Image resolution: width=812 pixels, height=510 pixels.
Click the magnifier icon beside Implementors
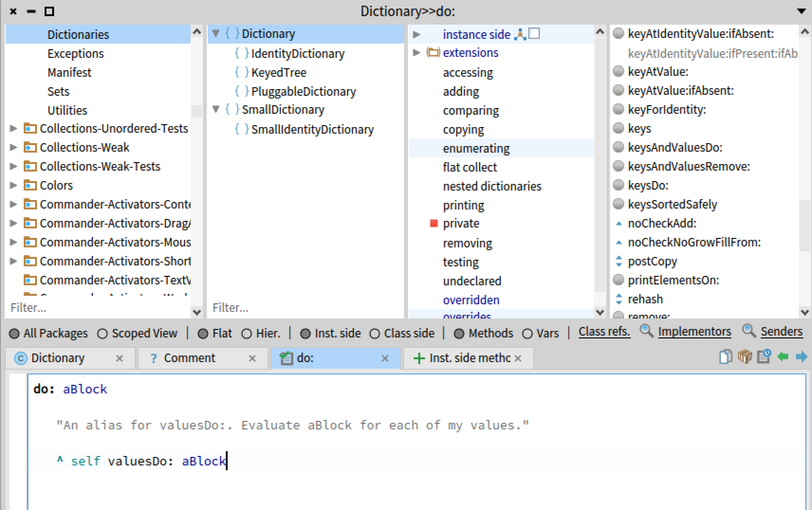click(646, 331)
